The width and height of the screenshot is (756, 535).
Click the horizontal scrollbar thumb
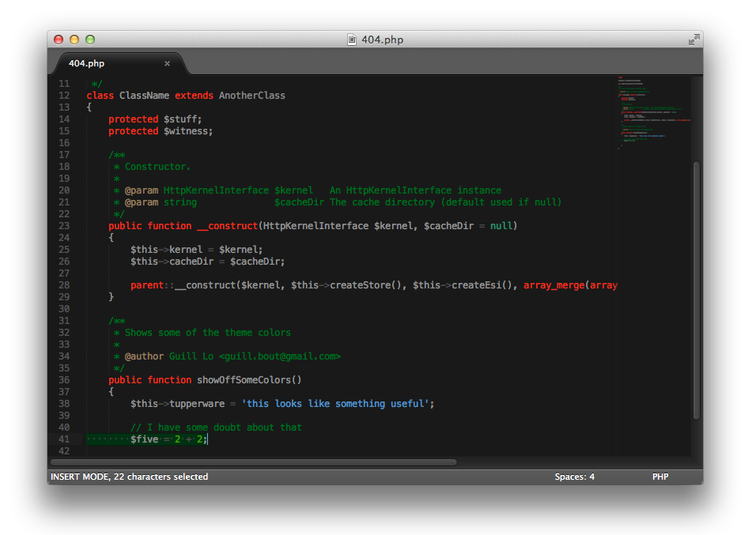(254, 462)
